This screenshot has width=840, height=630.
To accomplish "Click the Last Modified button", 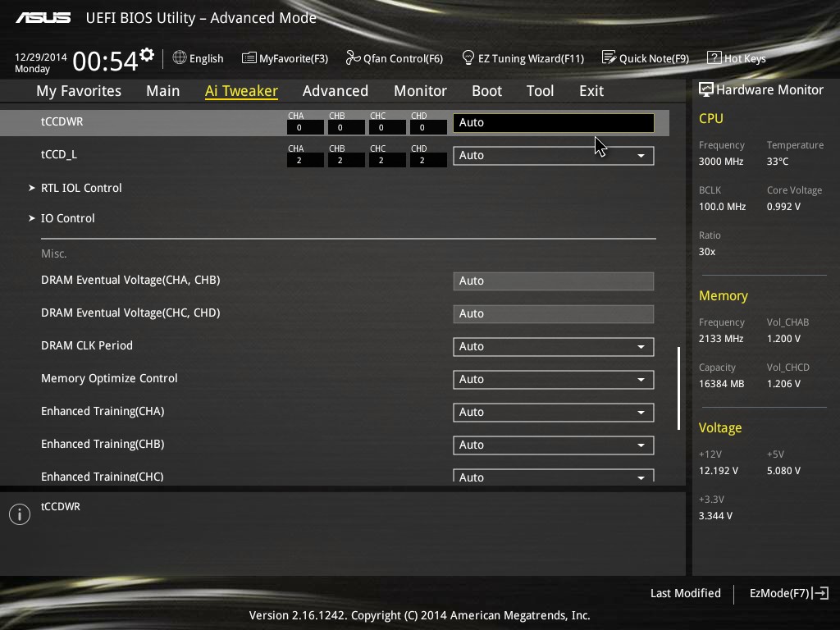I will pos(685,593).
